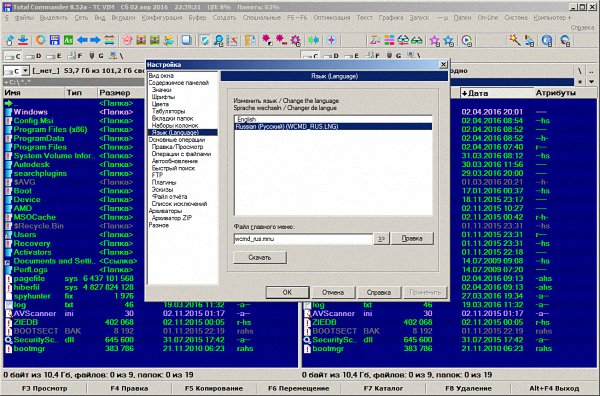Click the pink flower toolbar icon
The image size is (600, 396).
click(127, 40)
